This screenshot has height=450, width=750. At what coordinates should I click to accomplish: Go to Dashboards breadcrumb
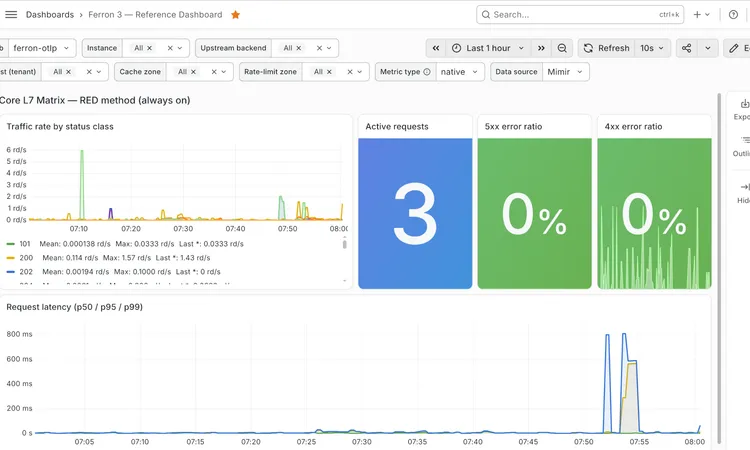point(50,15)
